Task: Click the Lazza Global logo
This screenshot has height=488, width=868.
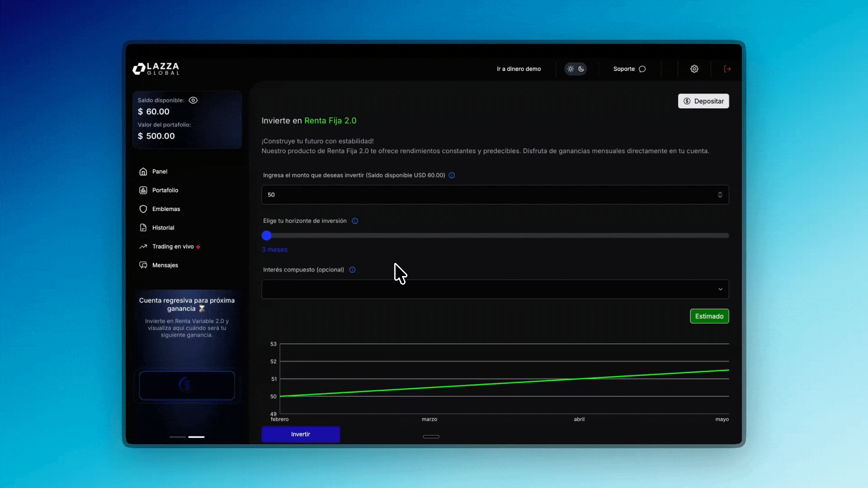Action: pos(156,69)
